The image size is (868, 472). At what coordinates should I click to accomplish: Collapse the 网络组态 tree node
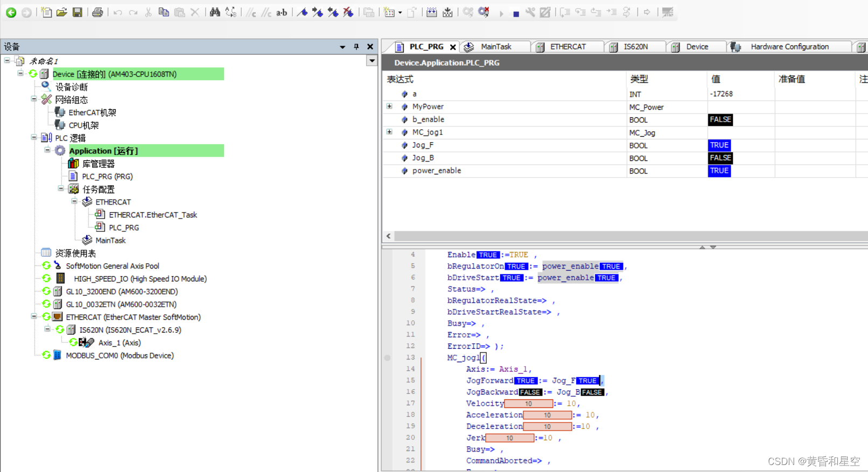(34, 99)
